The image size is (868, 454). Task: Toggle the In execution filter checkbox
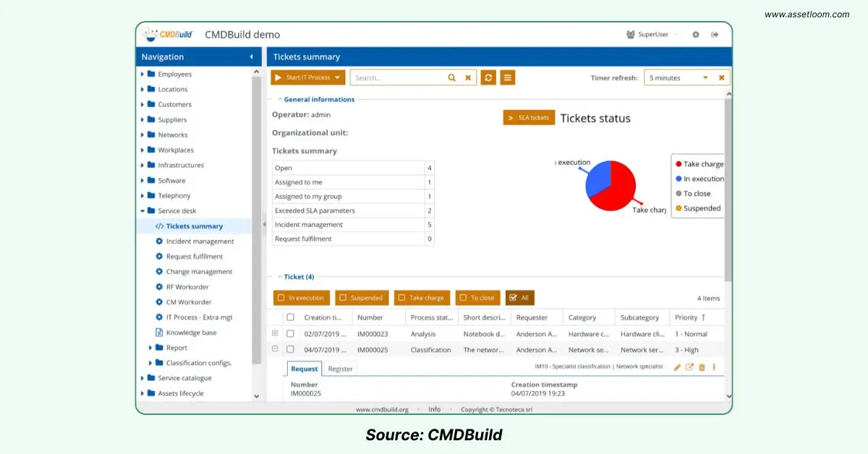click(281, 298)
